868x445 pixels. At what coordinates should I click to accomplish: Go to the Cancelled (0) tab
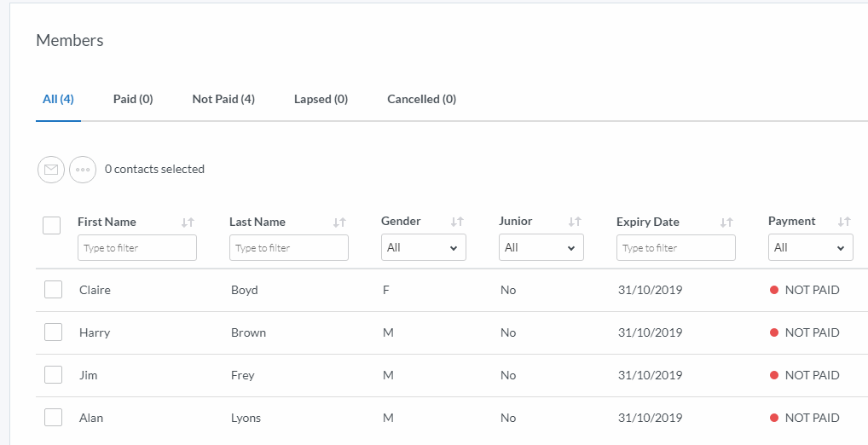421,99
